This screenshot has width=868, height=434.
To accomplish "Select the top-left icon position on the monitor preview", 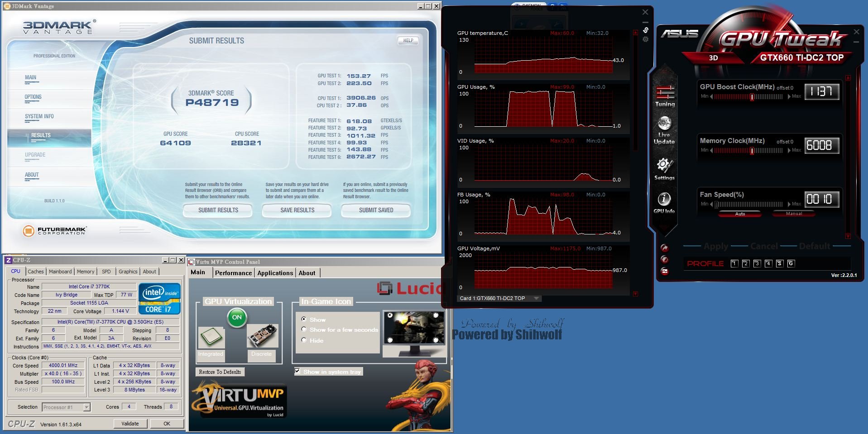I will tap(390, 315).
